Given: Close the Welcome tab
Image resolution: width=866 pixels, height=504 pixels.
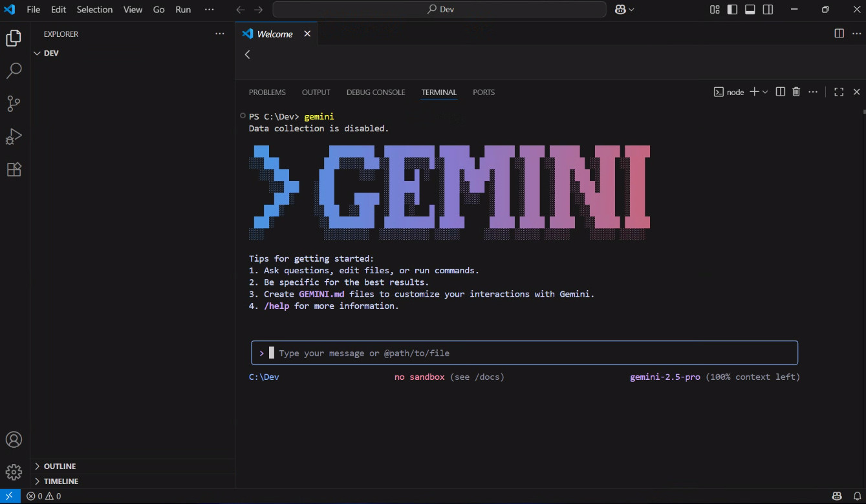Looking at the screenshot, I should tap(307, 34).
